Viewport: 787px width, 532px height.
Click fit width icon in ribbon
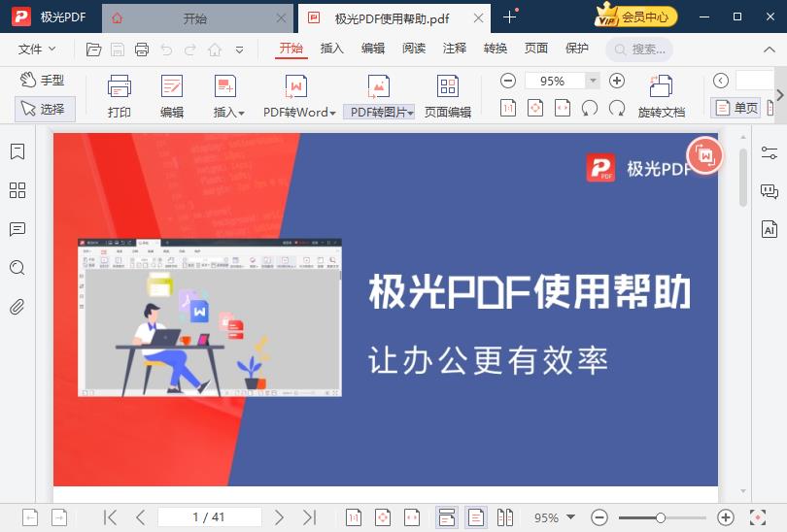coord(563,108)
